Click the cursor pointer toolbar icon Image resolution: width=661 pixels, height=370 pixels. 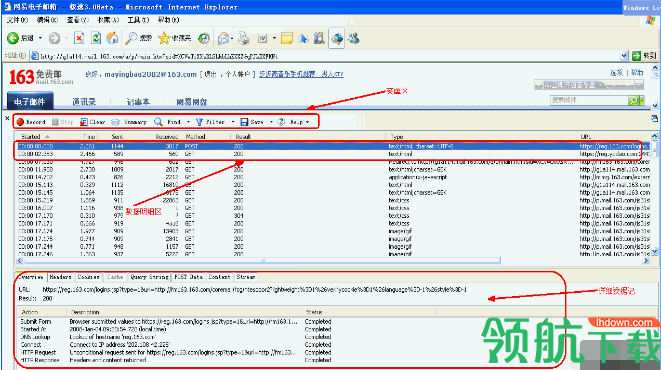click(x=303, y=38)
